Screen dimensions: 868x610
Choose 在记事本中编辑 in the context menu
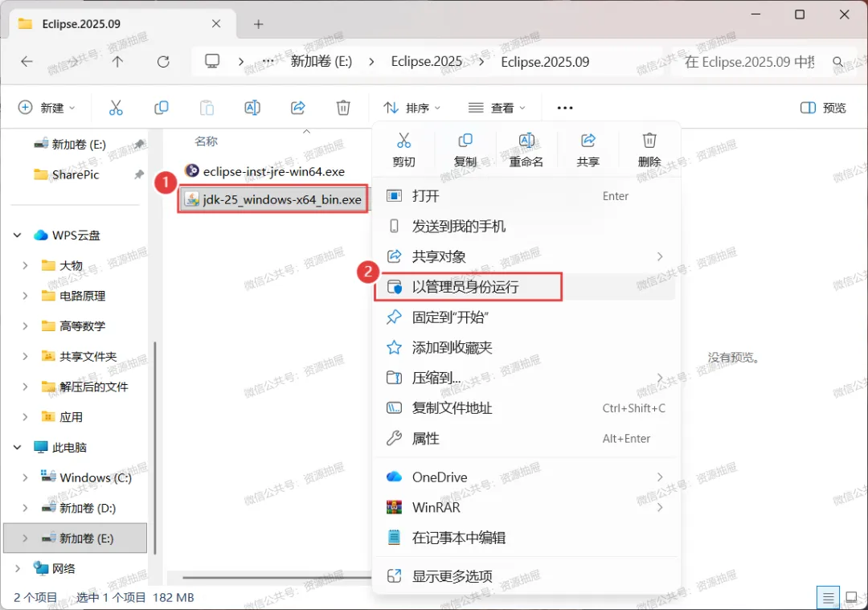525,538
